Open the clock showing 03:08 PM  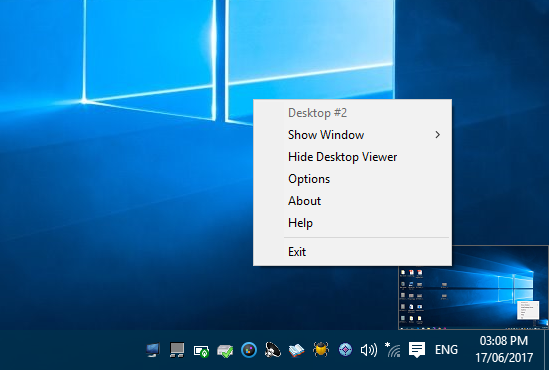coord(504,349)
